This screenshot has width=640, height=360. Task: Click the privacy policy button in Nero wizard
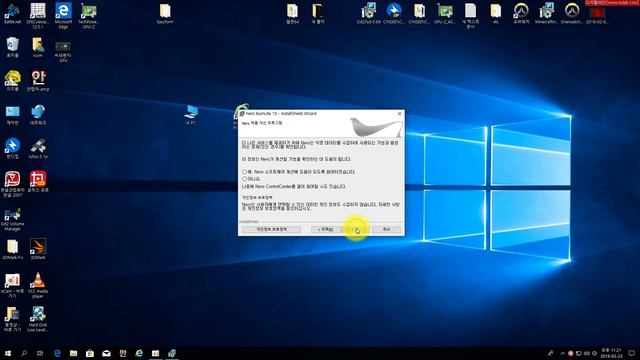(x=271, y=229)
